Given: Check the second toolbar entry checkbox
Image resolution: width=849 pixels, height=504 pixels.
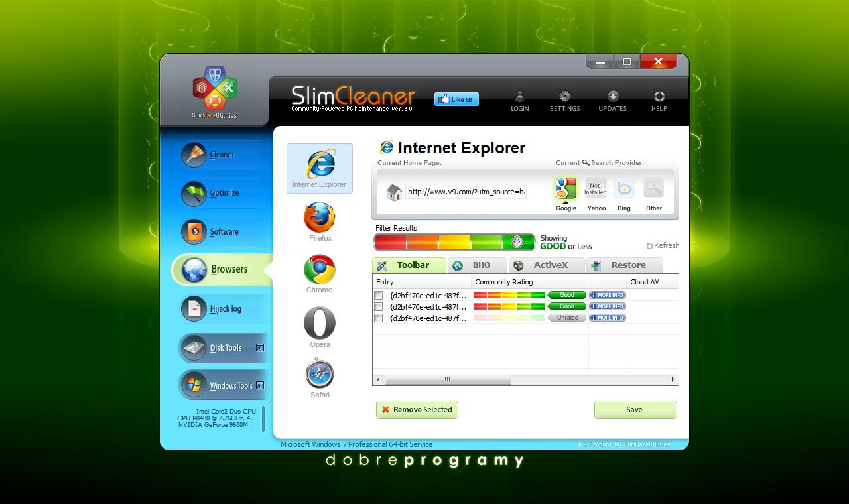Looking at the screenshot, I should (x=379, y=307).
